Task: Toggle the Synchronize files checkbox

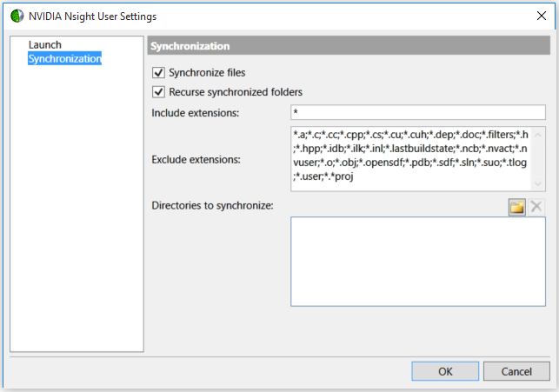Action: click(158, 73)
